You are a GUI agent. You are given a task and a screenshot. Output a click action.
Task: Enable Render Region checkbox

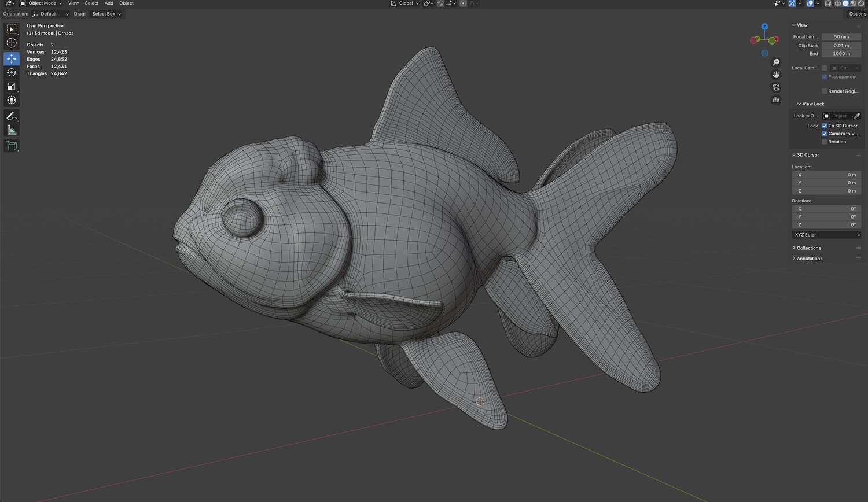click(x=825, y=91)
